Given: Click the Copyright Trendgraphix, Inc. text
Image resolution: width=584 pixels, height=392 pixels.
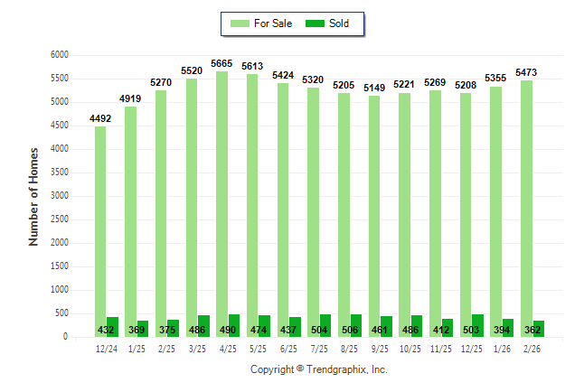Looking at the screenshot, I should pyautogui.click(x=318, y=370).
